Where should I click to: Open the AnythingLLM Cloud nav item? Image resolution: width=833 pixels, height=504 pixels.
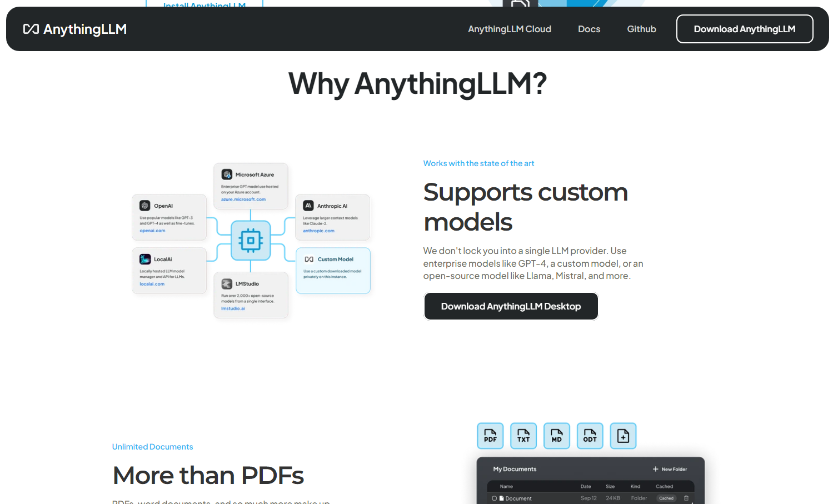click(510, 29)
